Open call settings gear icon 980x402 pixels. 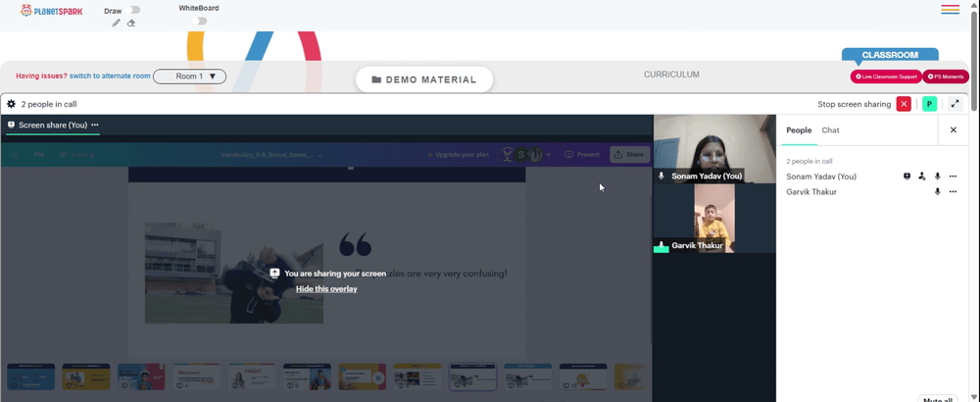click(11, 104)
